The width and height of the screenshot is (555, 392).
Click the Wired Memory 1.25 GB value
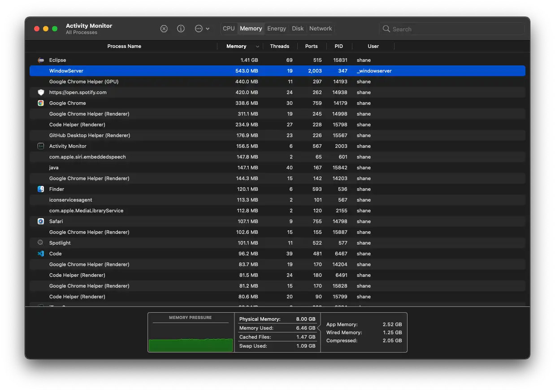(x=392, y=332)
